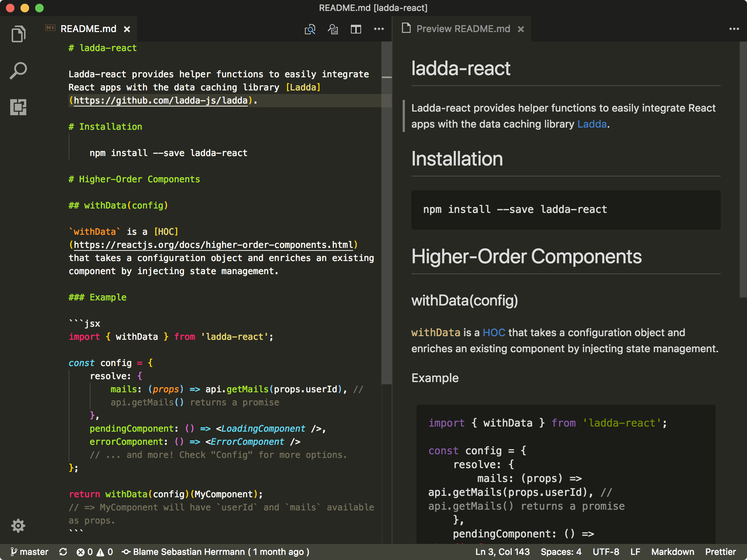Follow the HOC link in the preview

[494, 332]
